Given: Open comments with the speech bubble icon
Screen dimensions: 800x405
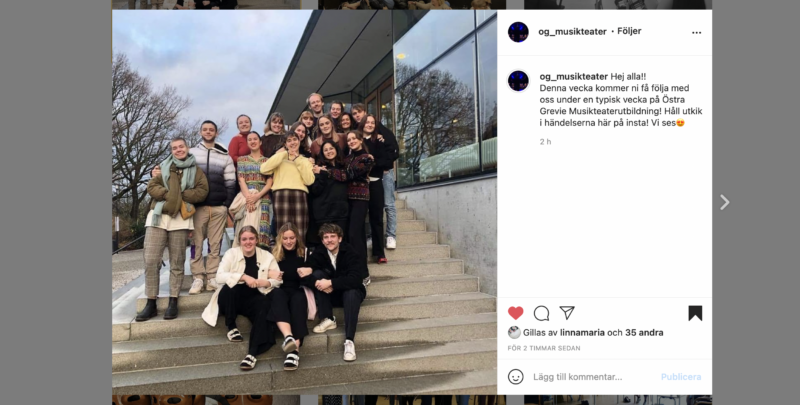Looking at the screenshot, I should (x=541, y=313).
